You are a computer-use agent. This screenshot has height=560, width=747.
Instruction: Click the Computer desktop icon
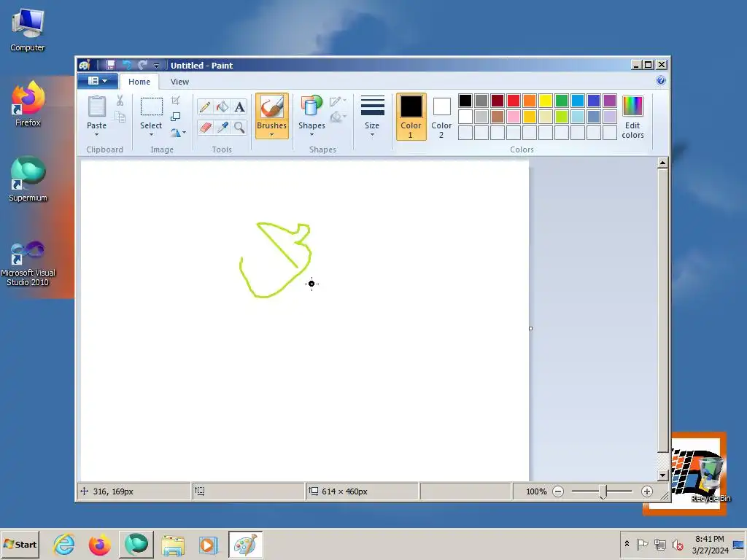coord(28,29)
